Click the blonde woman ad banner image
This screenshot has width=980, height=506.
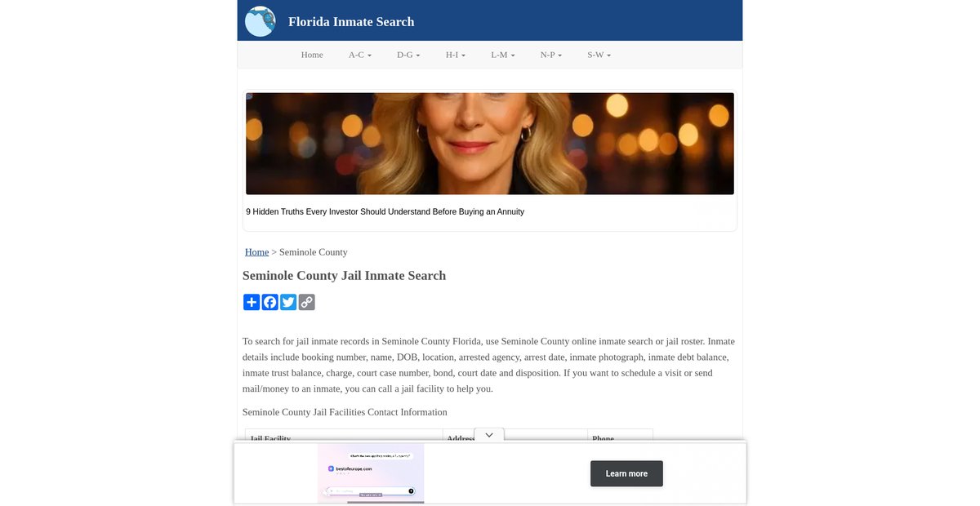pos(490,144)
